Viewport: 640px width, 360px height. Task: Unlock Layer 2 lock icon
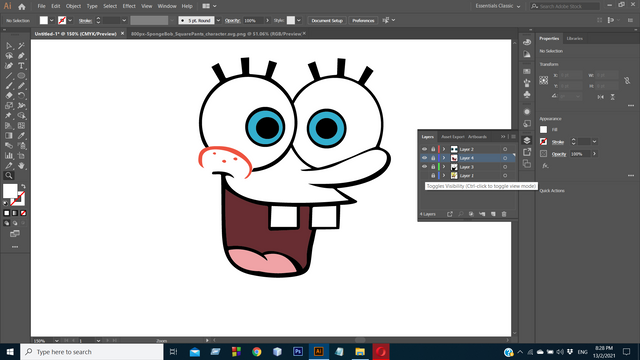point(433,149)
